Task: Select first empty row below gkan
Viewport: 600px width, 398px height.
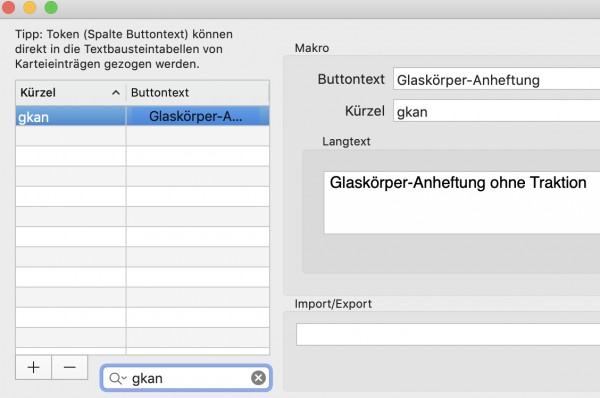Action: (142, 136)
